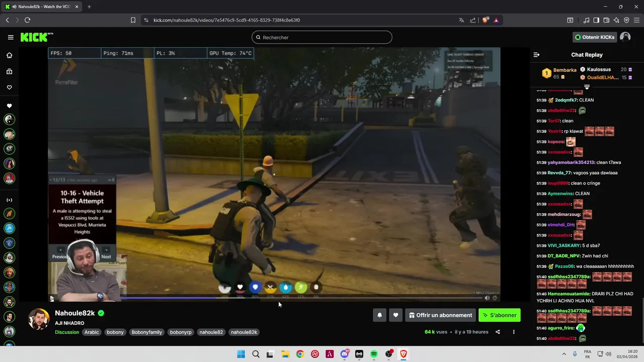The height and width of the screenshot is (362, 644).
Task: Expand the chat leaderboard toggle
Action: pos(587,87)
